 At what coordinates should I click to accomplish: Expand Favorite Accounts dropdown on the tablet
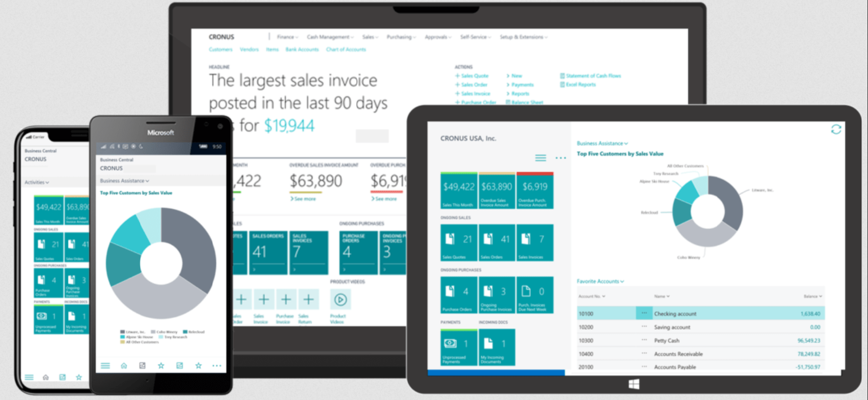pos(600,281)
